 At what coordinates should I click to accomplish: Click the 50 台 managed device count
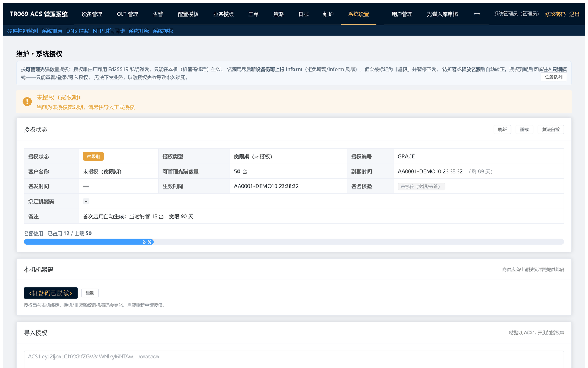[241, 171]
